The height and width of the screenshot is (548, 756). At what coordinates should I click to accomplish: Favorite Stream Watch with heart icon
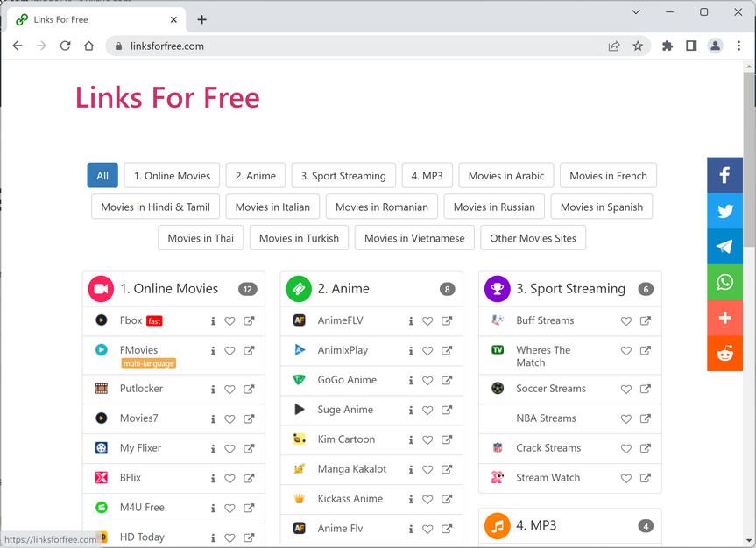pyautogui.click(x=626, y=478)
